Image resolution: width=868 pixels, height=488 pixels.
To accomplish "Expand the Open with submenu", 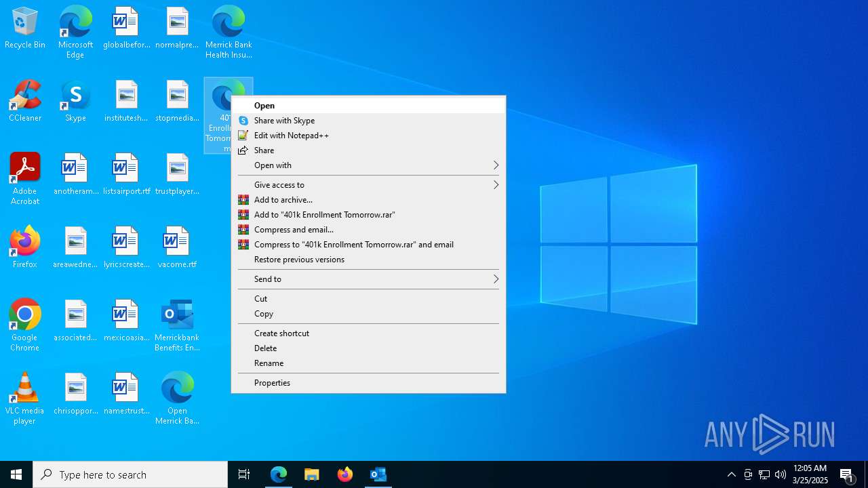I will point(368,165).
